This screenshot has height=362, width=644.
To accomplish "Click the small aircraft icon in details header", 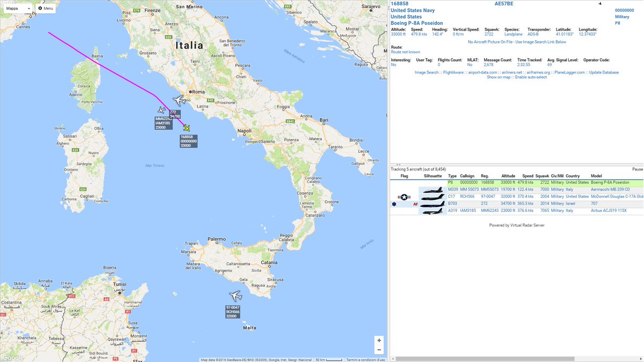I will click(601, 3).
